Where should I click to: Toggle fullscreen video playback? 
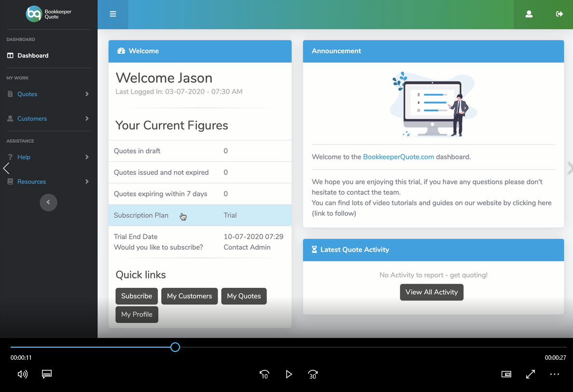(x=530, y=374)
